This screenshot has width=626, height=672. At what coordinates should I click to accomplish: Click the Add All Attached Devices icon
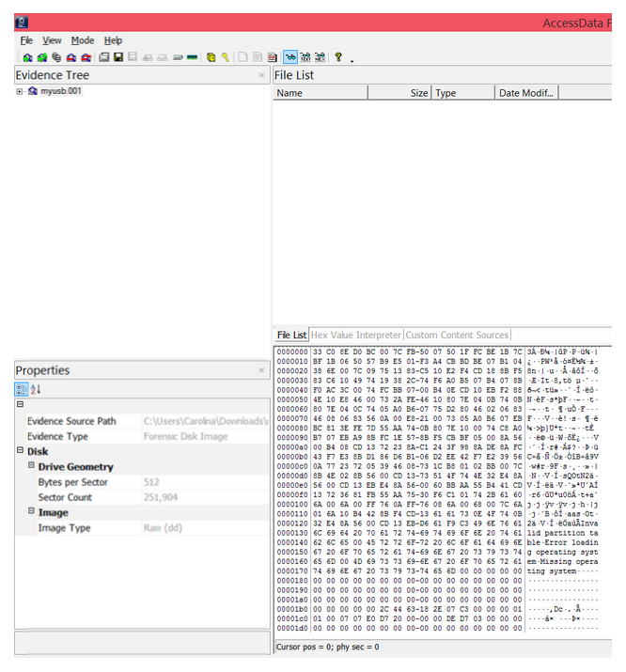42,57
